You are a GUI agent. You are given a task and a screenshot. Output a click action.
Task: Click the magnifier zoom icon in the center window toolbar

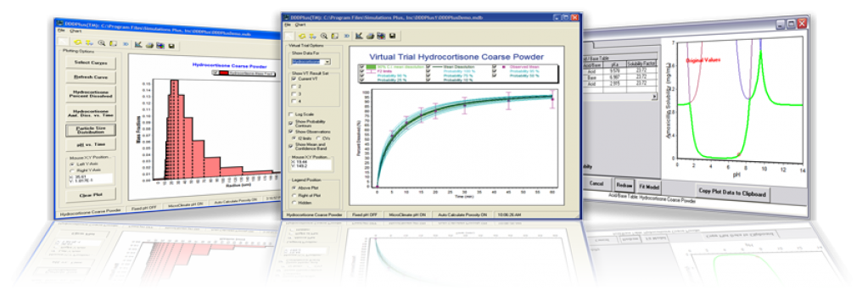coord(324,36)
